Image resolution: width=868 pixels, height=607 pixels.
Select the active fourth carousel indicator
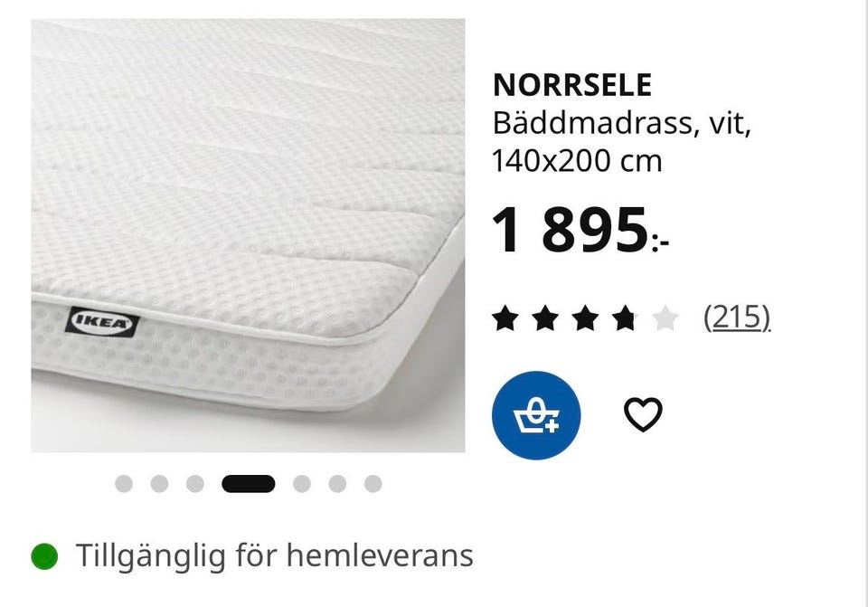click(x=249, y=483)
